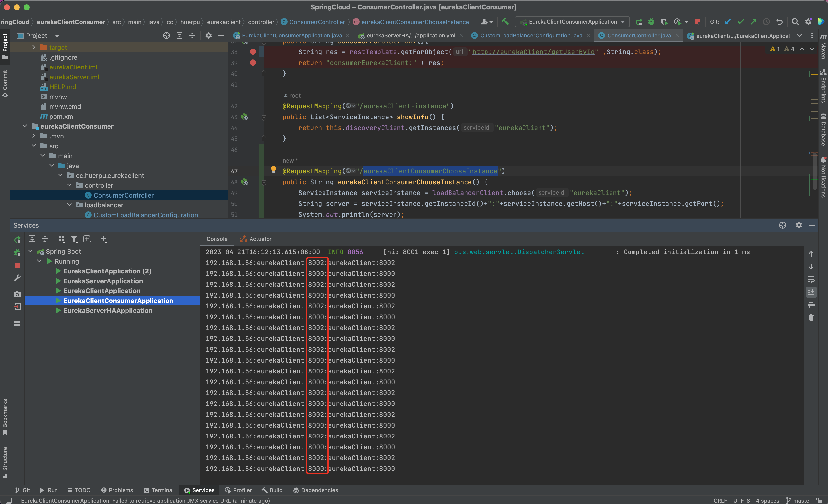Open Search Everywhere magnifier icon
828x504 pixels.
pyautogui.click(x=795, y=22)
